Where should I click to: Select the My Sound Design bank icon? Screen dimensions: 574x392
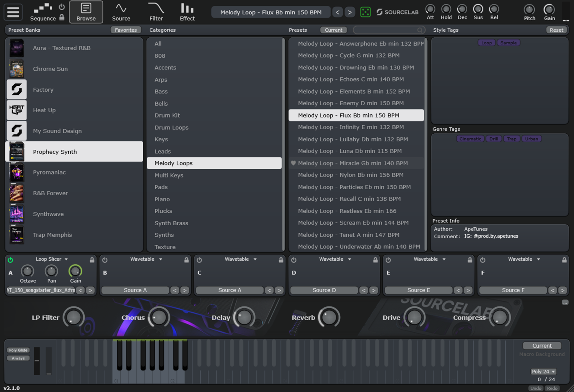17,131
